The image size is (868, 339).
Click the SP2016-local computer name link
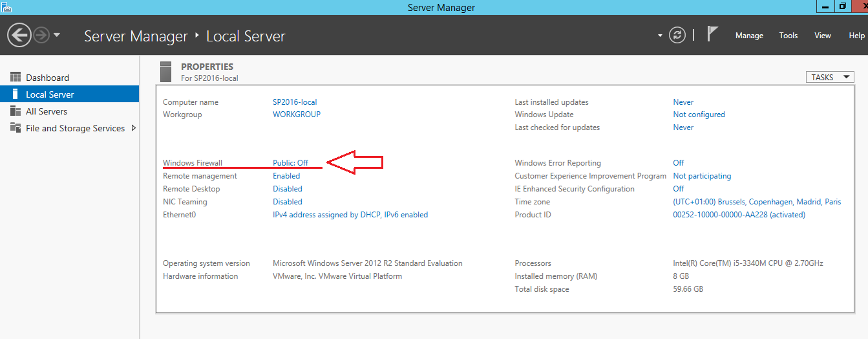pyautogui.click(x=295, y=102)
